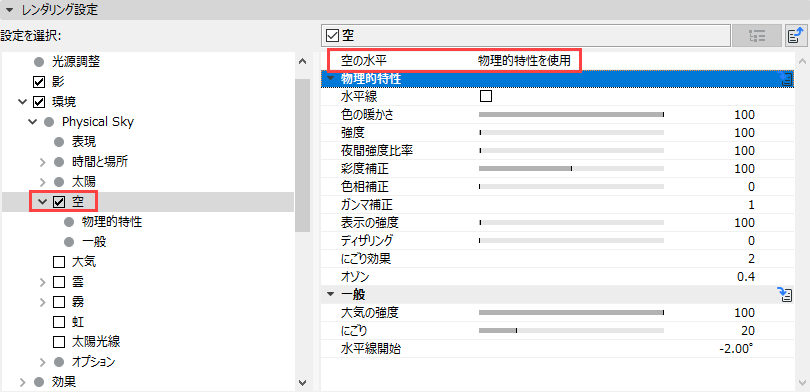Enable the 虹 checkbox
This screenshot has width=810, height=392.
coord(59,322)
